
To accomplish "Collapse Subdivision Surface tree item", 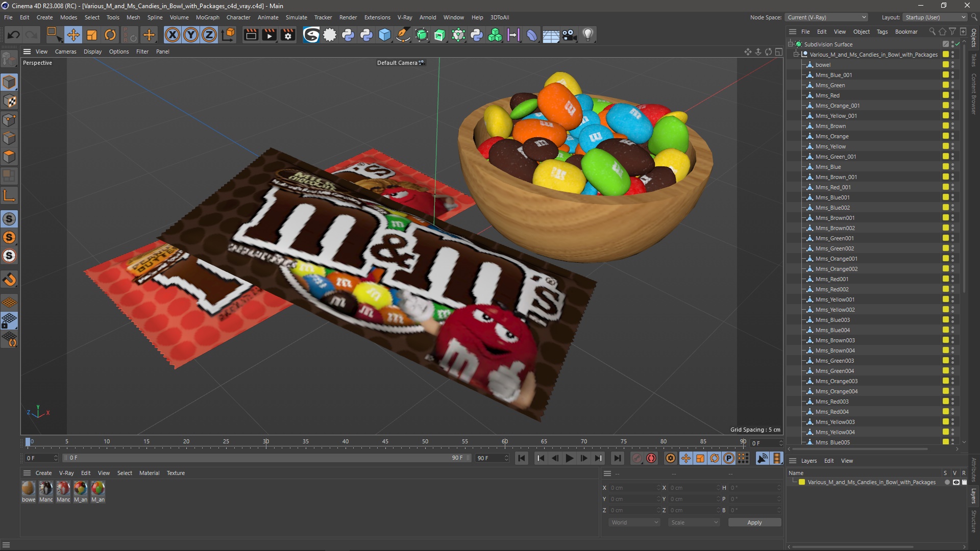I will (791, 44).
